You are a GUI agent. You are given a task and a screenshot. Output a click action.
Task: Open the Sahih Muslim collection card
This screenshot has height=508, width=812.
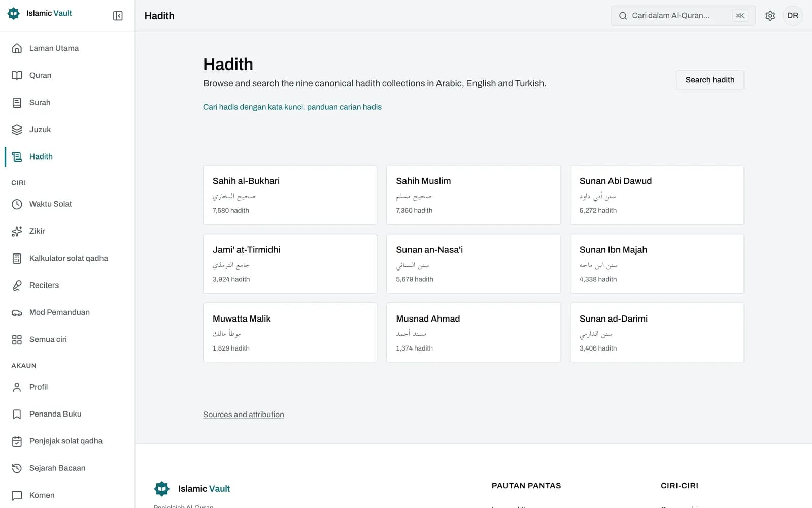click(x=473, y=195)
